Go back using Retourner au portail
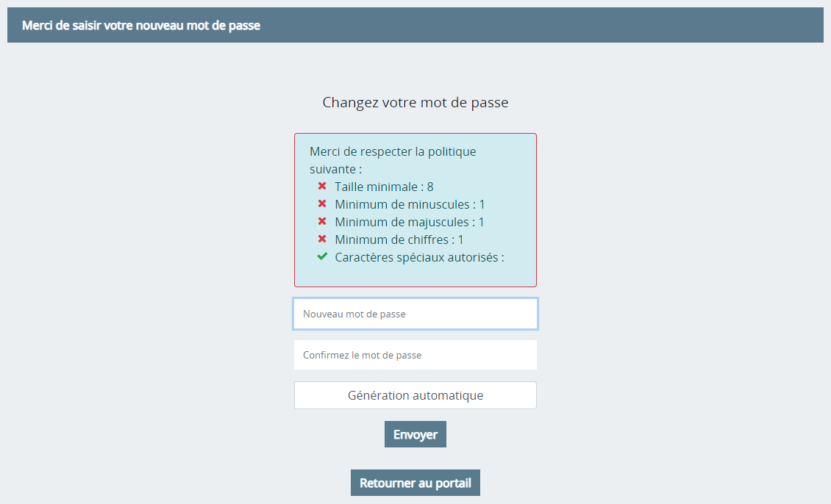 415,483
